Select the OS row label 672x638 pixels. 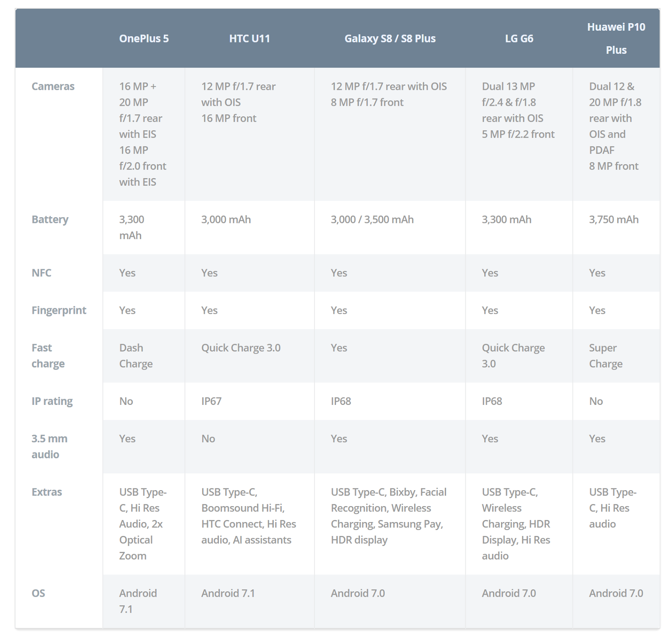[x=38, y=593]
